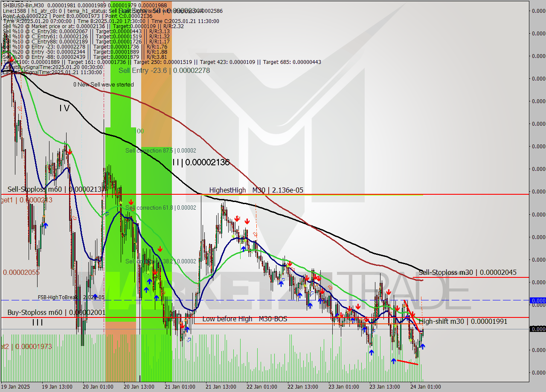
Task: Click the '20 Jan 13:00' time axis label
Action: [x=139, y=386]
